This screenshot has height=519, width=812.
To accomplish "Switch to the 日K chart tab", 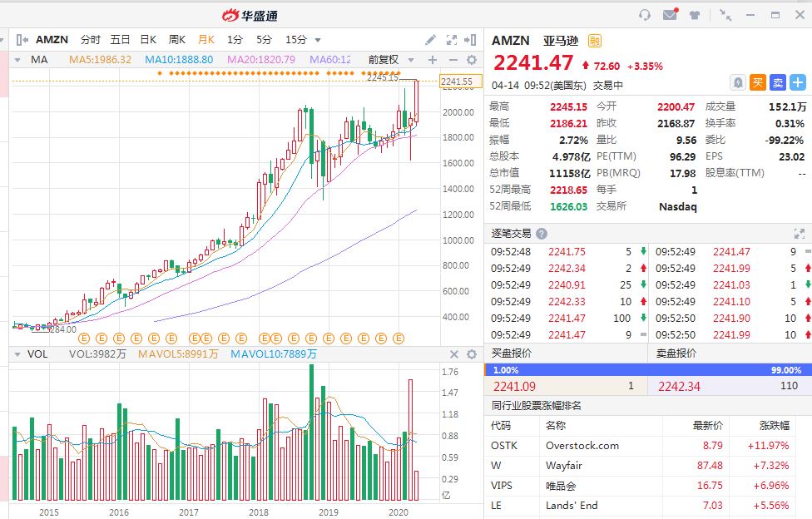I will coord(148,39).
